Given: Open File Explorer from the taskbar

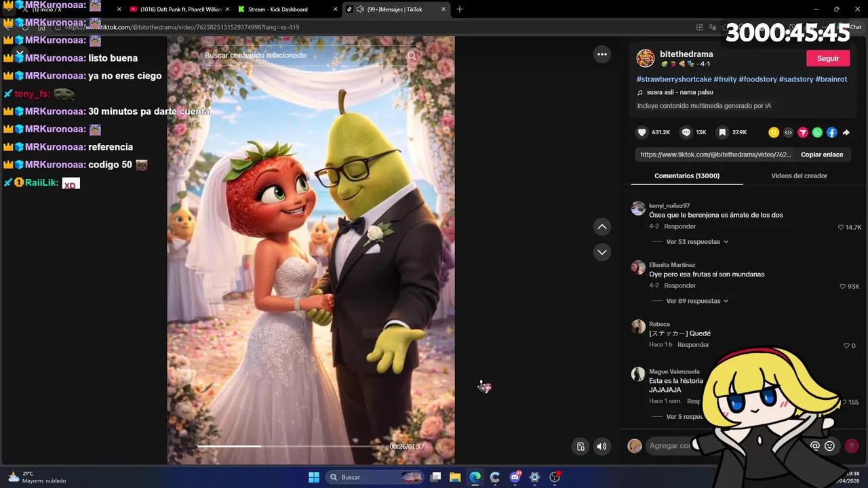Looking at the screenshot, I should pos(455,477).
